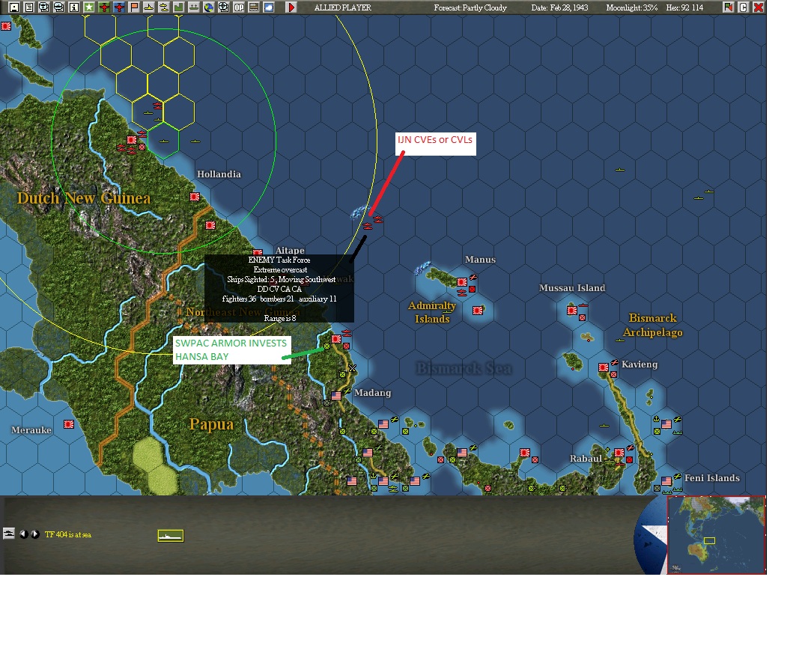Select yellow task force north of Mussau
This screenshot has height=672, width=811.
[x=619, y=170]
